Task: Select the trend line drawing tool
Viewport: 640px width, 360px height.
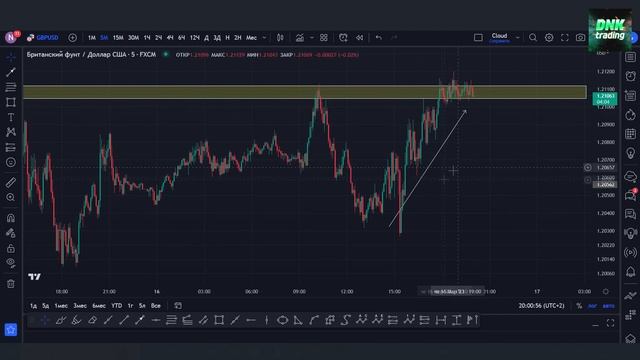Action: coord(11,72)
